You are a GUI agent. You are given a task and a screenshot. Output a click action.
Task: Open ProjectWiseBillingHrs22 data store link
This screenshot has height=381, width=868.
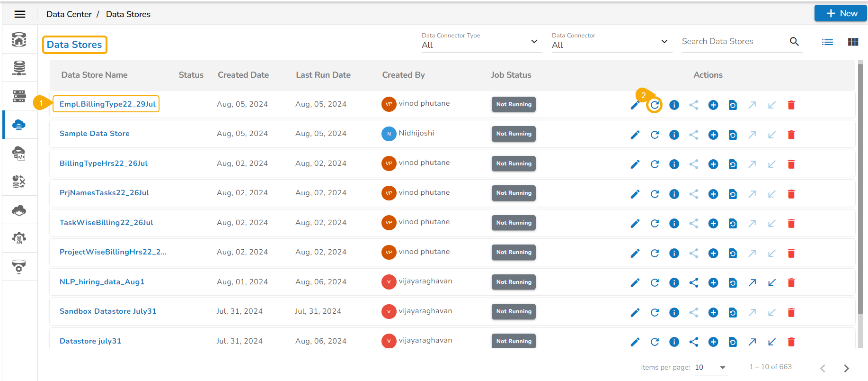[113, 252]
